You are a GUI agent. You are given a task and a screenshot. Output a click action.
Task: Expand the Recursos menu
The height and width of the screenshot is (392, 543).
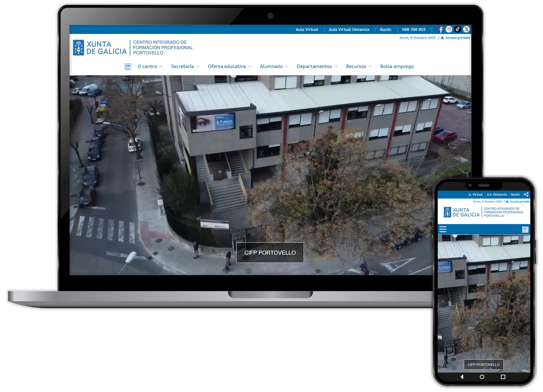pos(359,66)
